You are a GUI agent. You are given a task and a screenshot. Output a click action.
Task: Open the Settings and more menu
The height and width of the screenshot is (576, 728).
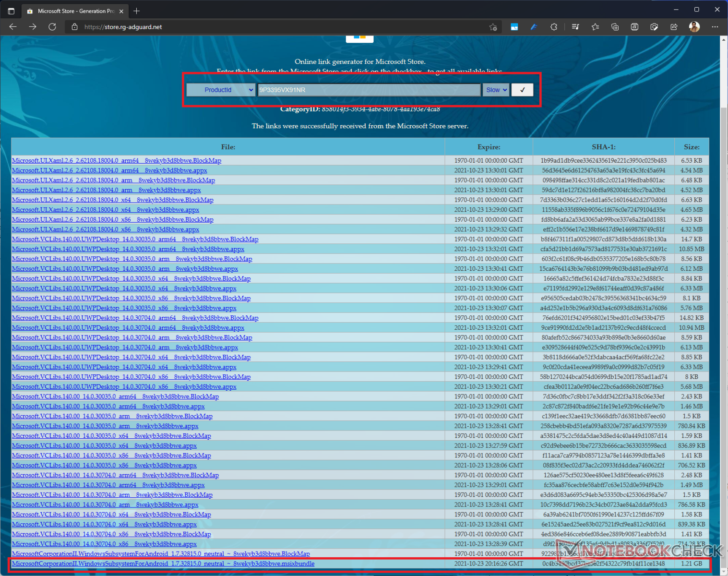715,27
